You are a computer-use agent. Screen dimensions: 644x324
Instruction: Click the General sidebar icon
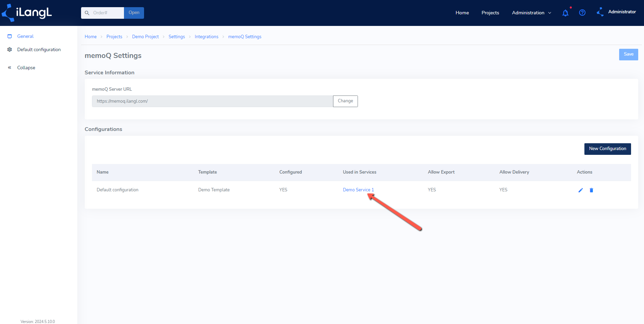[10, 36]
